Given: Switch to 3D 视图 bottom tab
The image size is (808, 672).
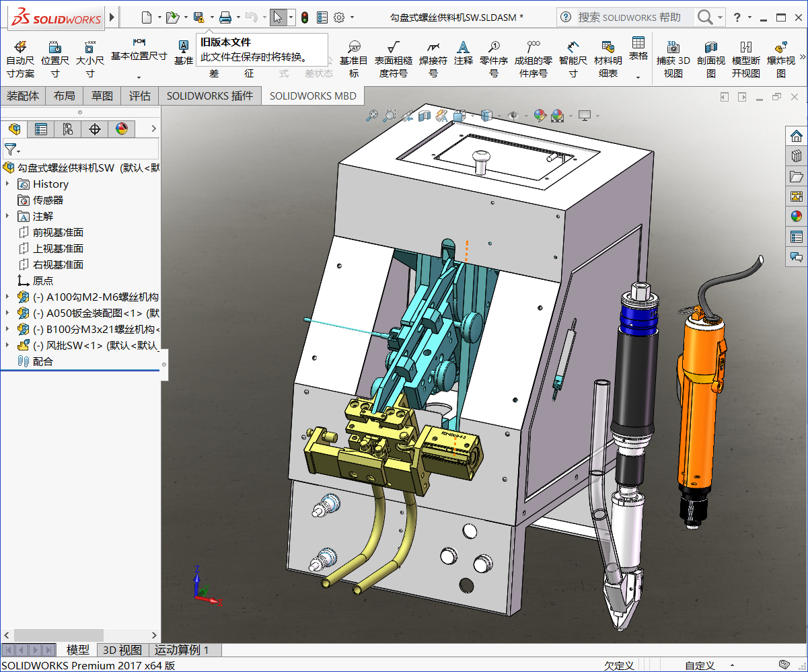Looking at the screenshot, I should click(122, 650).
